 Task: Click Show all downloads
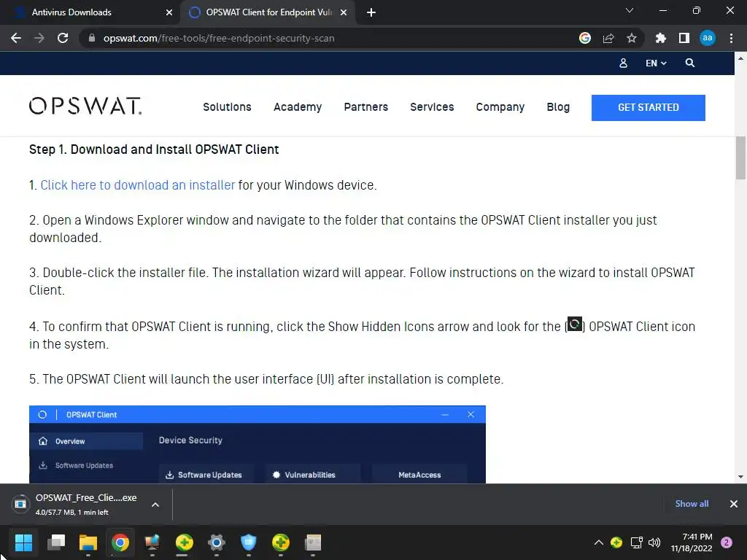(x=692, y=504)
